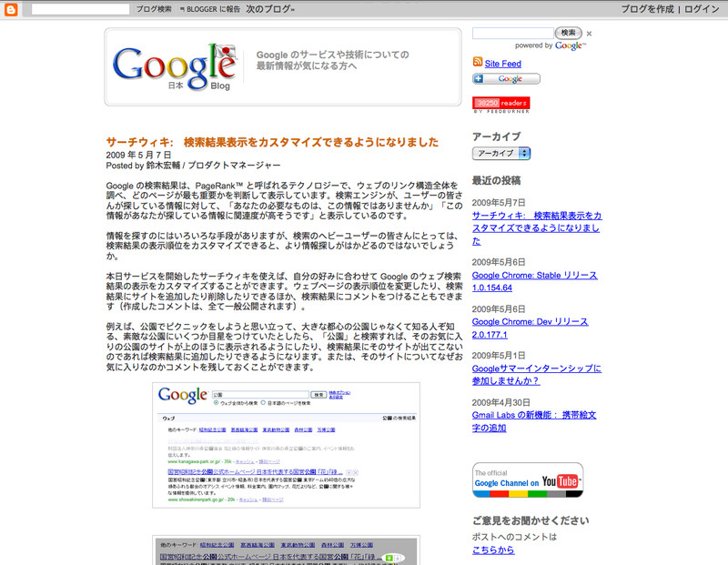Click the Google Channel on YouTube banner
The width and height of the screenshot is (728, 565).
coord(528,480)
